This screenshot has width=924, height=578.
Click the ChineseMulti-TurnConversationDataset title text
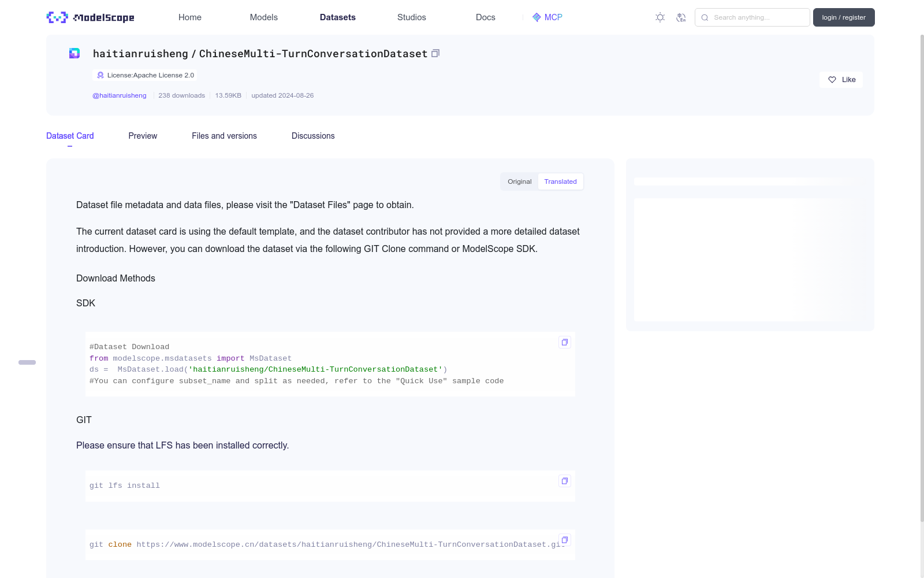click(x=313, y=54)
